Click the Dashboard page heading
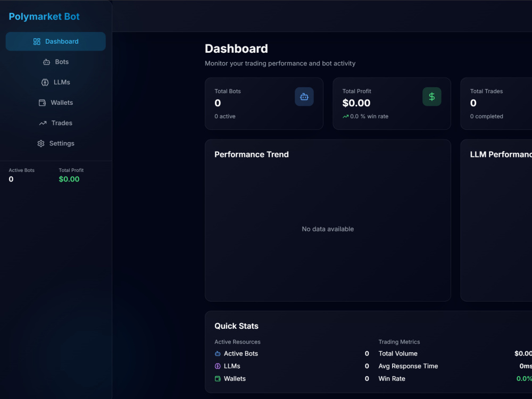This screenshot has width=532, height=399. pos(236,48)
